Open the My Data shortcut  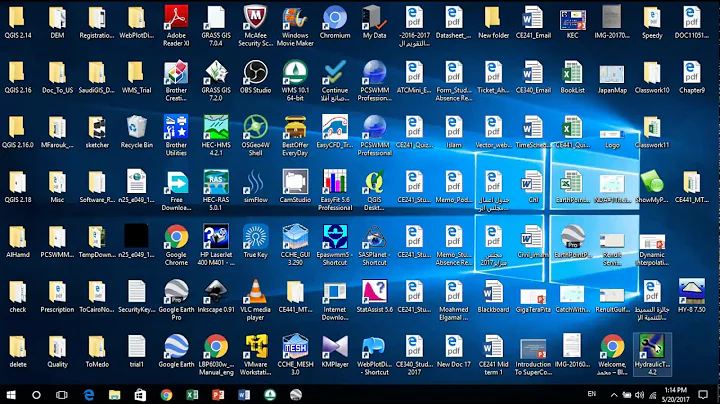point(374,22)
